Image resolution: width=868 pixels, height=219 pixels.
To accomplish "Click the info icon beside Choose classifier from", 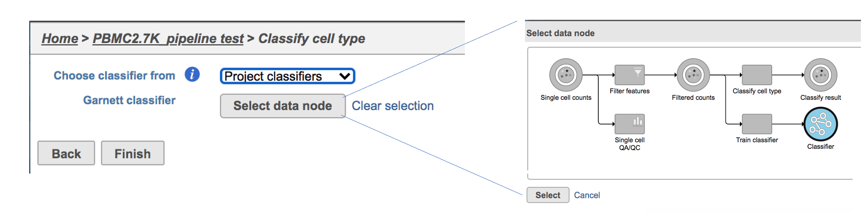I will point(192,75).
